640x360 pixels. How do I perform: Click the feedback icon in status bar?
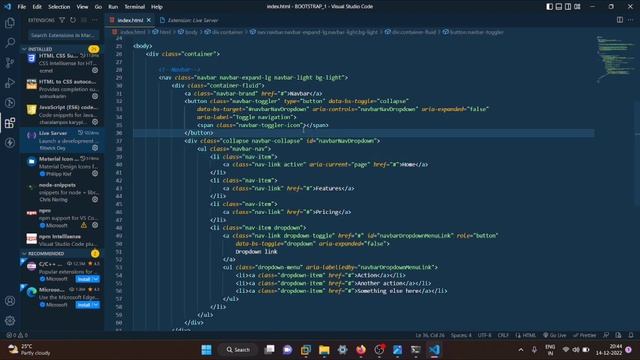pyautogui.click(x=607, y=335)
